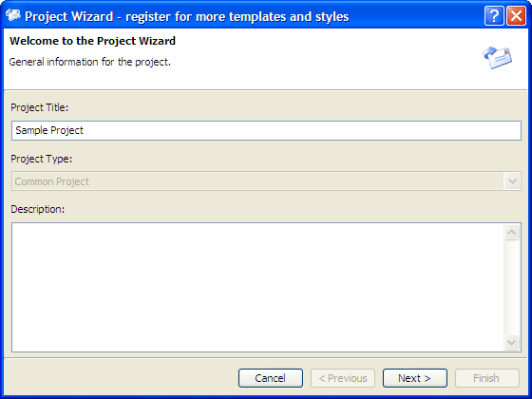This screenshot has width=532, height=399.
Task: Click the greyed-out Finish button
Action: [x=487, y=378]
